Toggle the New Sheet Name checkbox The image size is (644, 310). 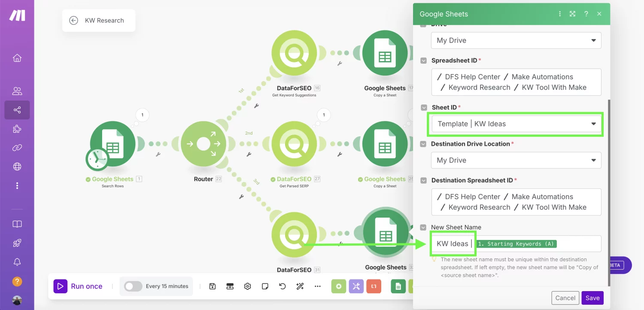424,227
